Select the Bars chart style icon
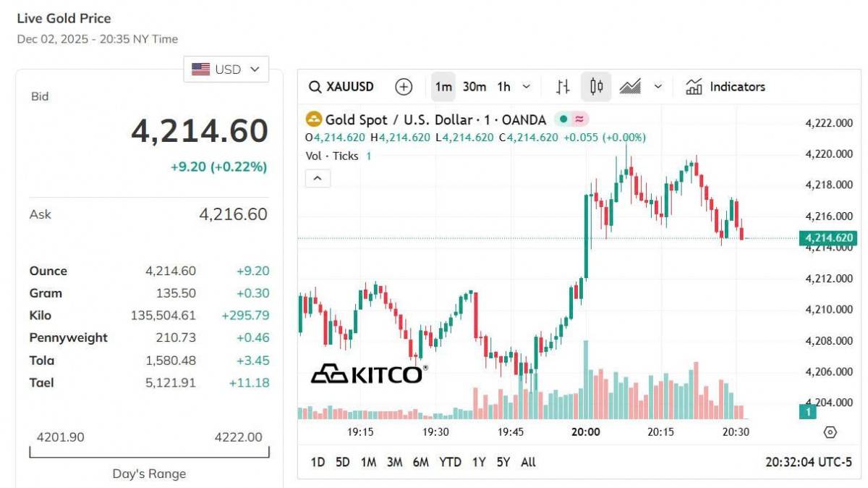The height and width of the screenshot is (488, 868). (x=563, y=87)
